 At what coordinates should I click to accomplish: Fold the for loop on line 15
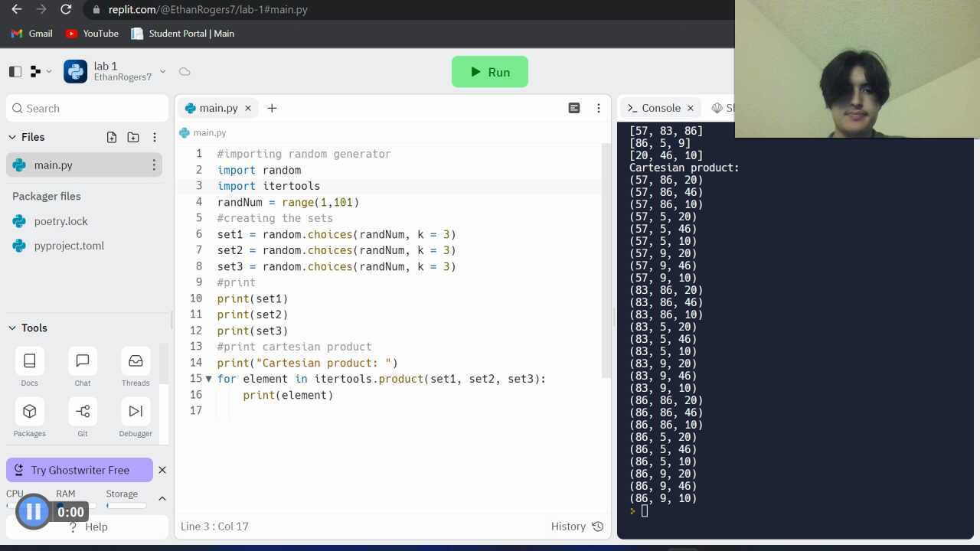click(x=208, y=379)
